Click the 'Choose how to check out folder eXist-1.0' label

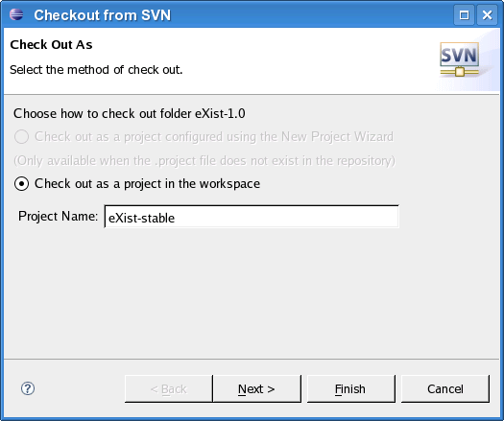[130, 114]
